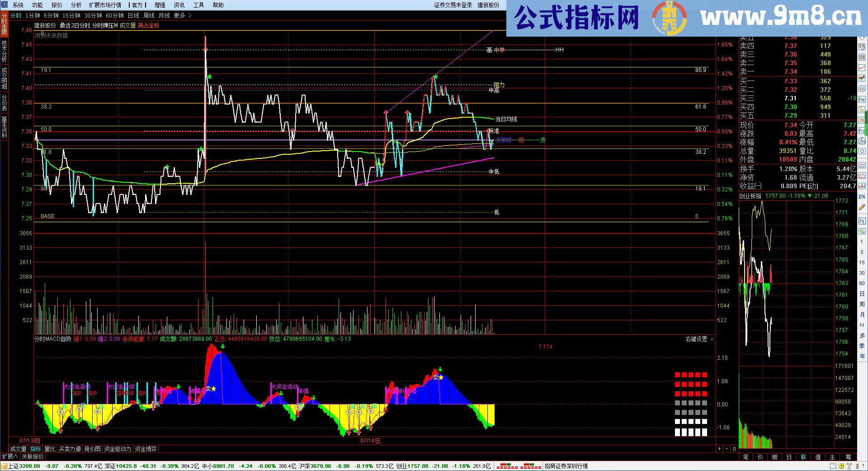The width and height of the screenshot is (868, 471).
Task: Click the minus zoom button under indicator panel
Action: 726,449
